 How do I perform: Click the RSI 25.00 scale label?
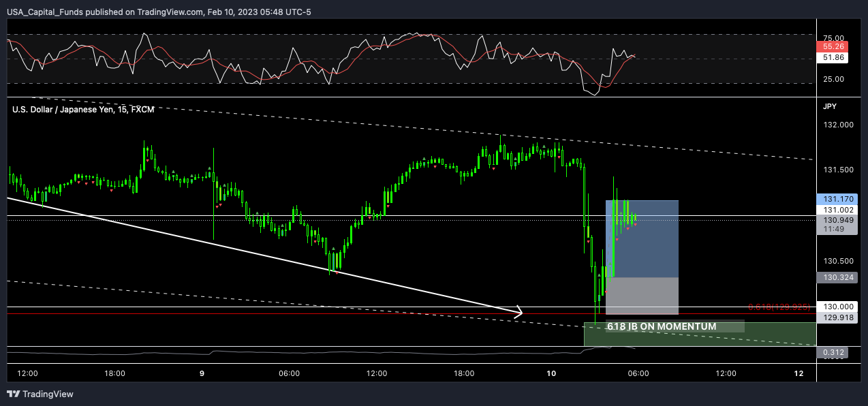833,79
